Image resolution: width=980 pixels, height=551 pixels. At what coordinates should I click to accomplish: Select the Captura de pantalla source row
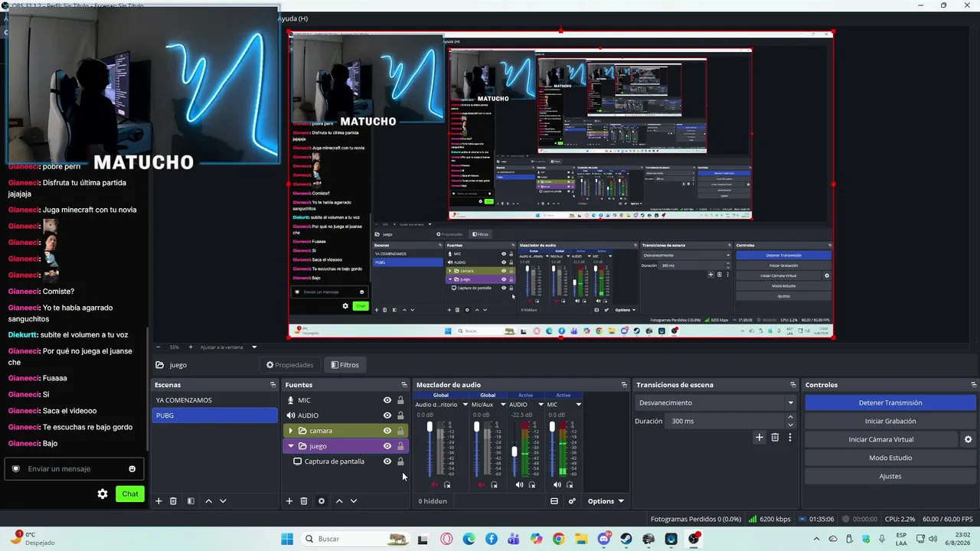[x=345, y=461]
